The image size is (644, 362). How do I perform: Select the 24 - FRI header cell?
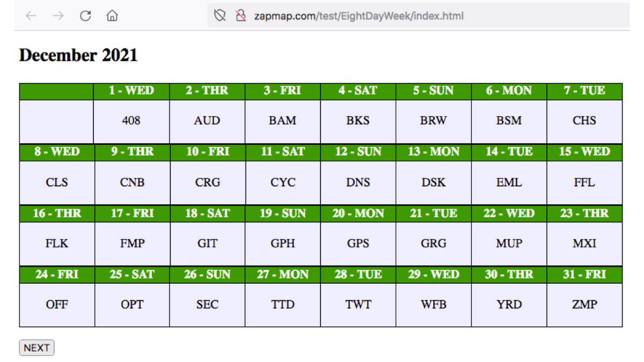click(x=57, y=275)
